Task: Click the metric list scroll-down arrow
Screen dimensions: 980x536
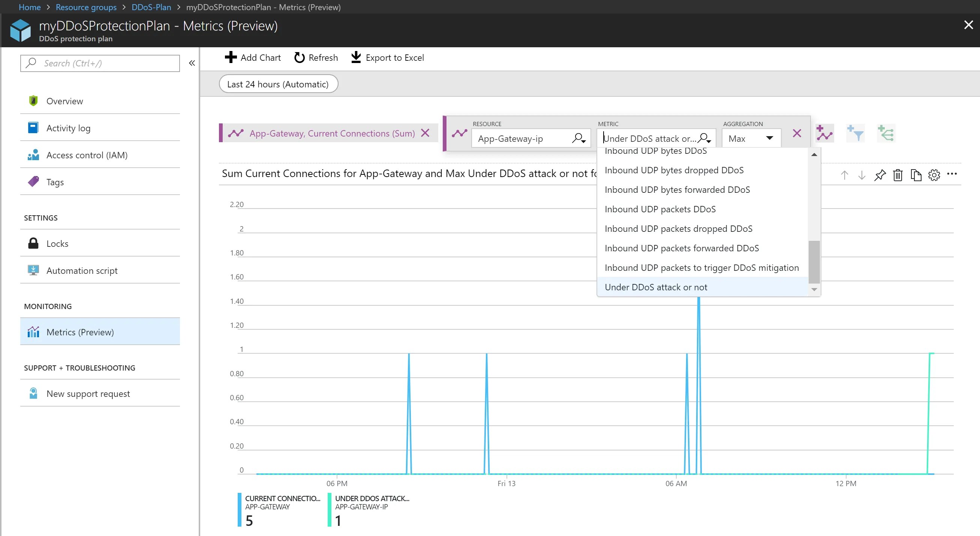Action: [814, 289]
